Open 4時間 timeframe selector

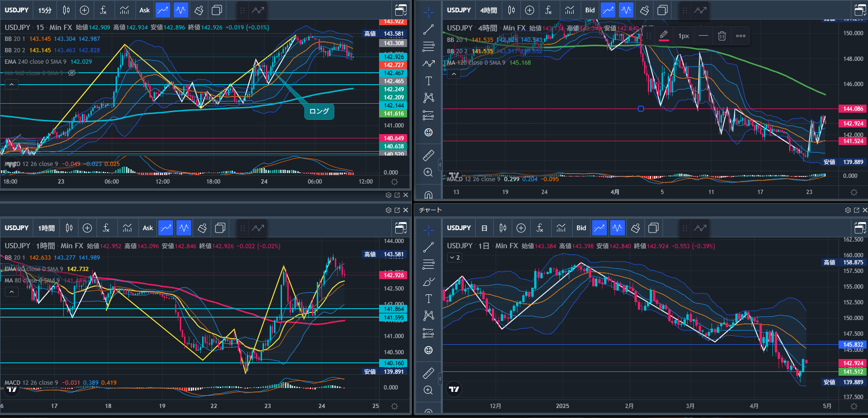coord(488,10)
